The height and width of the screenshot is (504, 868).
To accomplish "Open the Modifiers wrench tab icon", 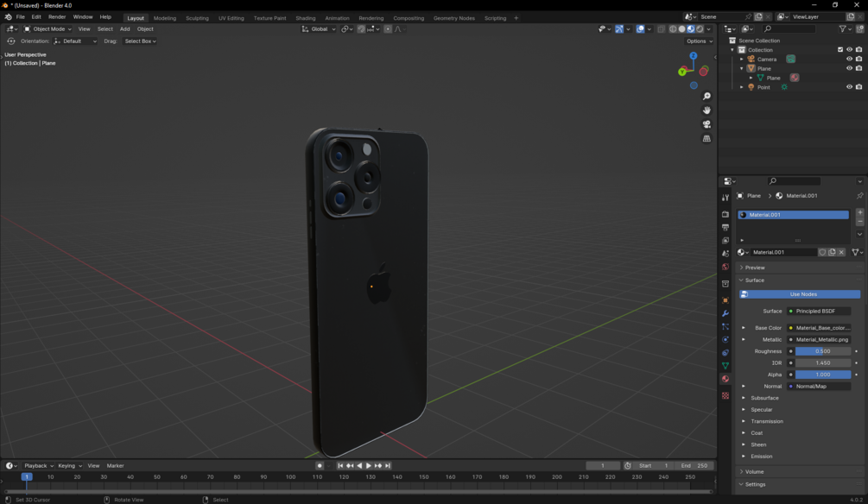I will pyautogui.click(x=725, y=313).
